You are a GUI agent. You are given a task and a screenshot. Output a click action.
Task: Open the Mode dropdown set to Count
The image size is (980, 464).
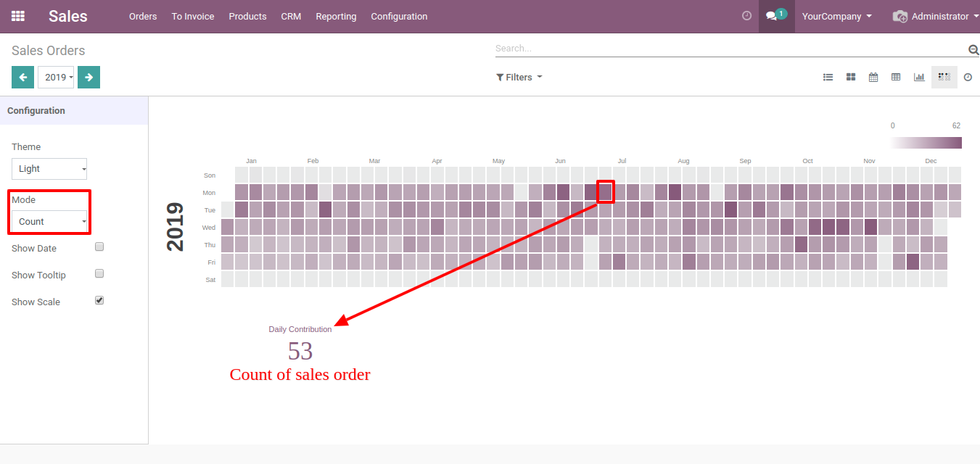[49, 222]
